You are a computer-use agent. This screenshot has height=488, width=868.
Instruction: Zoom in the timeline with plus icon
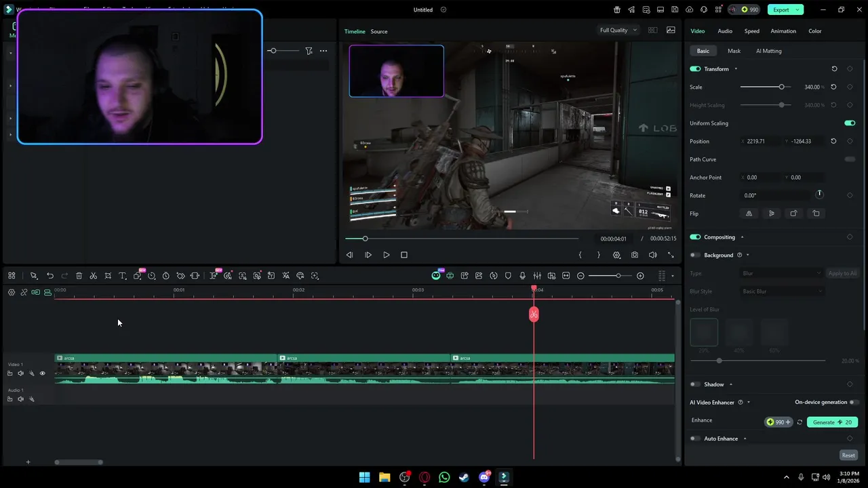640,276
